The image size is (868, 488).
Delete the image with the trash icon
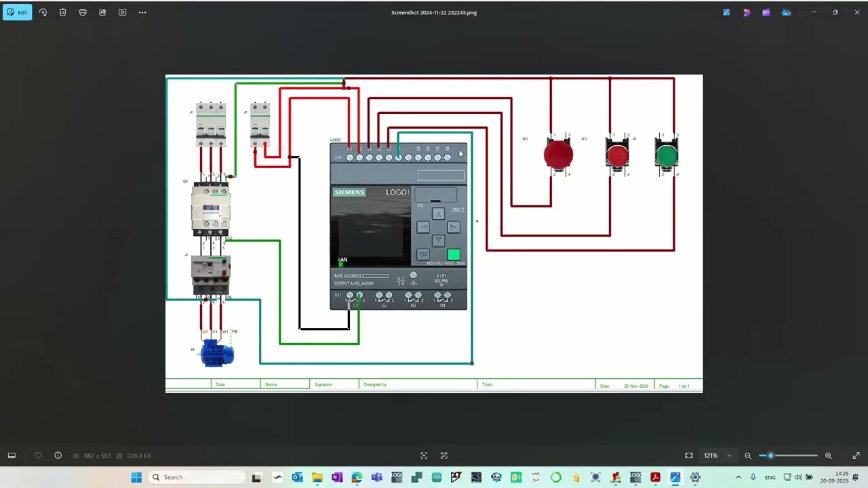coord(62,12)
